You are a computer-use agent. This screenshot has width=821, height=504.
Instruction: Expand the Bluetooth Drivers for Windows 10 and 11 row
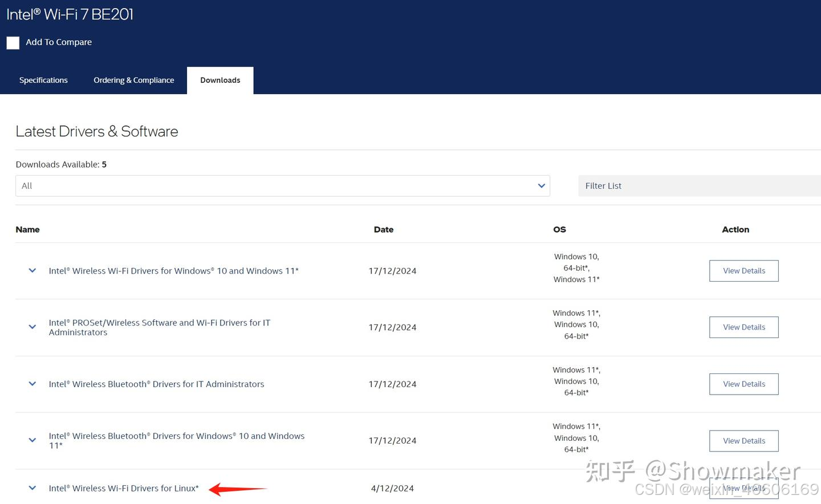32,440
